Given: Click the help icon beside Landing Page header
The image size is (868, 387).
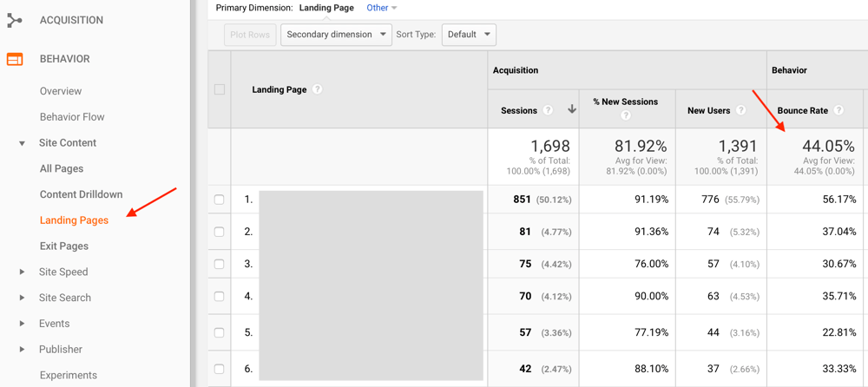Looking at the screenshot, I should point(318,89).
